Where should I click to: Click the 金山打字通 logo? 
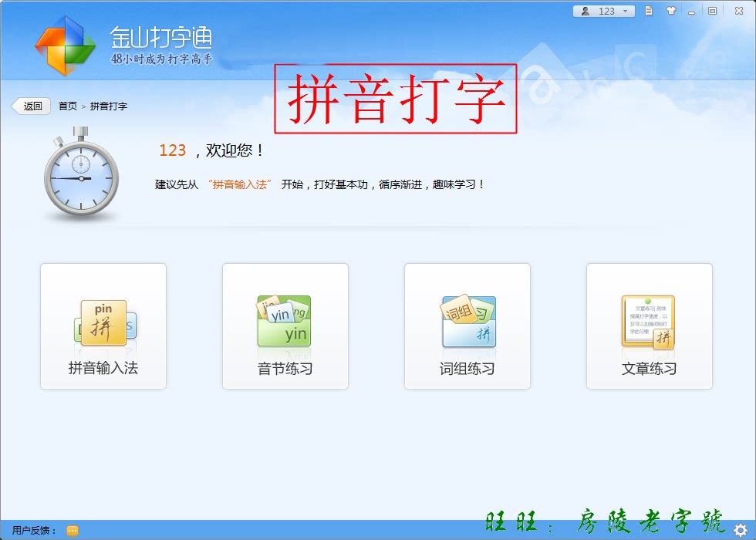tap(65, 46)
